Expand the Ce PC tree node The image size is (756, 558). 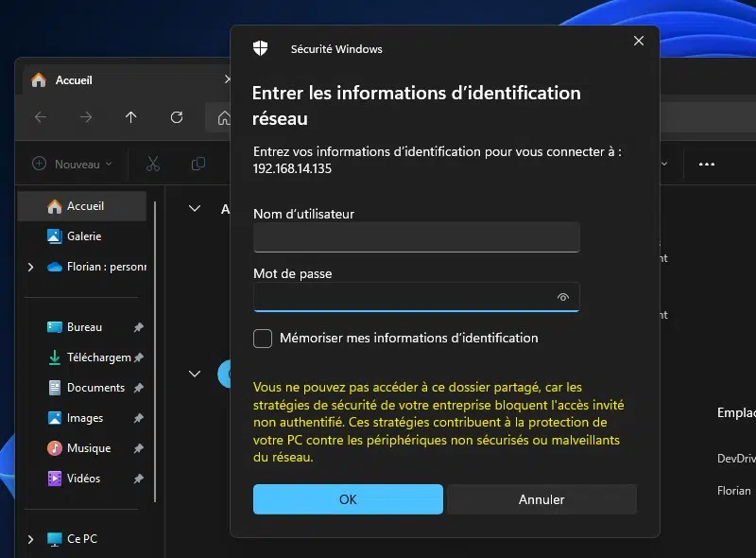[x=30, y=539]
